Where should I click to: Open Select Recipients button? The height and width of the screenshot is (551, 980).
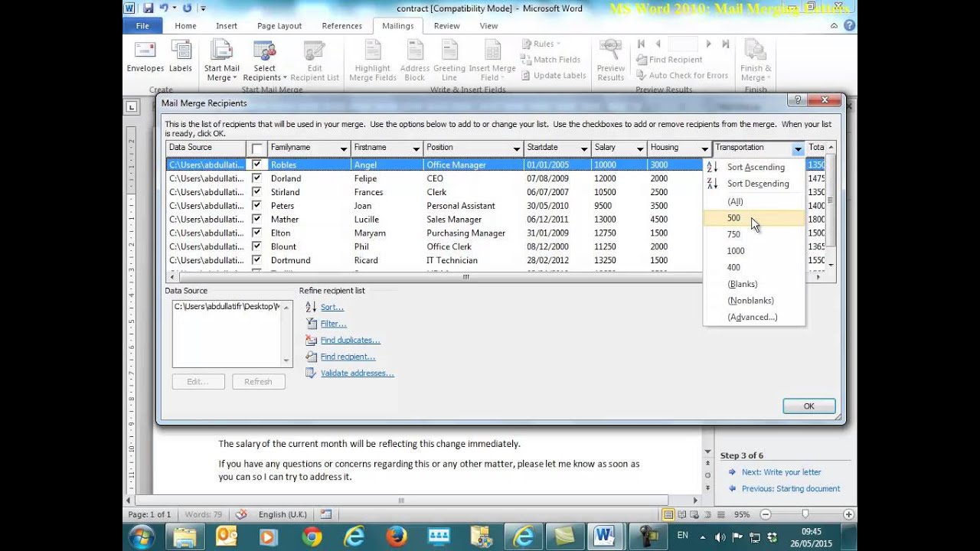coord(264,61)
